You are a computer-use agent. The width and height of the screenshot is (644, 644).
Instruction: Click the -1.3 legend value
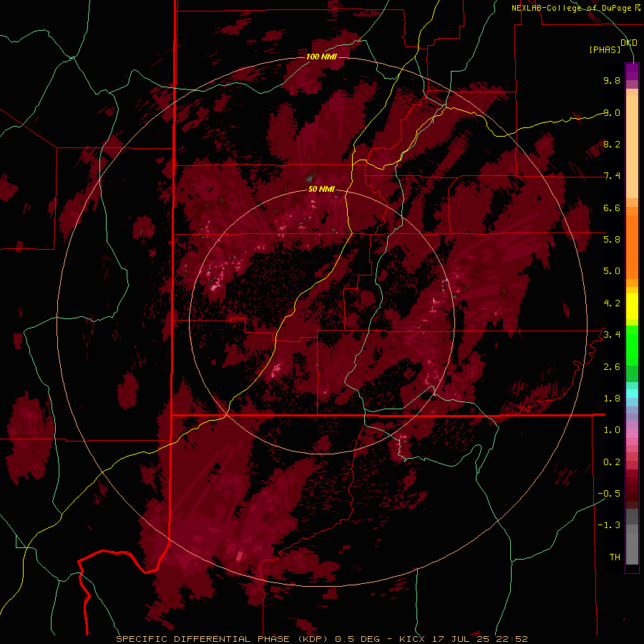pyautogui.click(x=609, y=525)
